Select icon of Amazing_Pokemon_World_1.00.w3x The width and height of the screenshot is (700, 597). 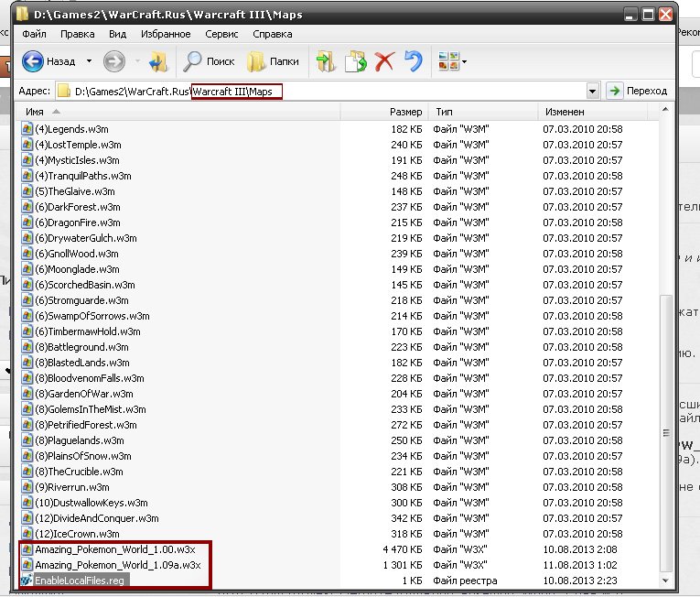click(x=27, y=549)
